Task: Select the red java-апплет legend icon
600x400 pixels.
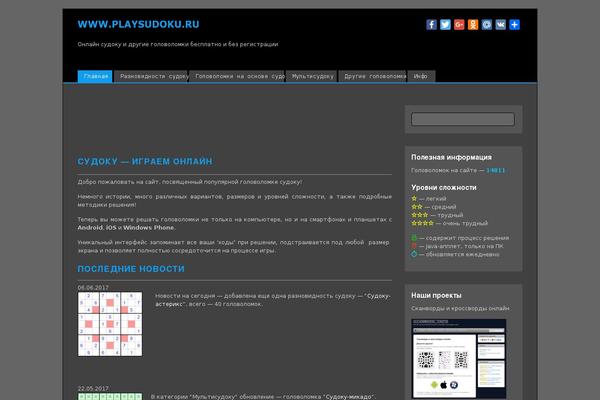Action: pos(414,246)
